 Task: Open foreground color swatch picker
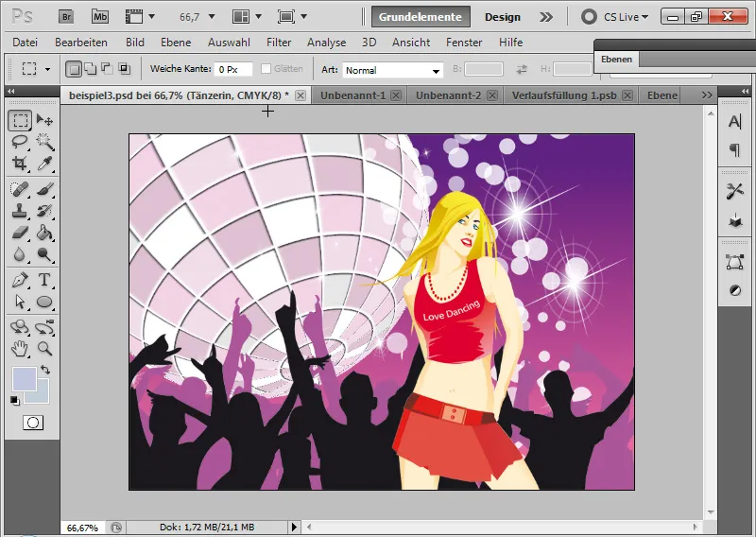point(25,379)
